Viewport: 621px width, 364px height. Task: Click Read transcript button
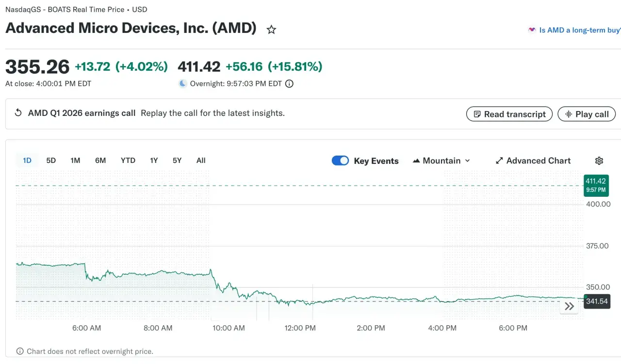click(x=509, y=114)
